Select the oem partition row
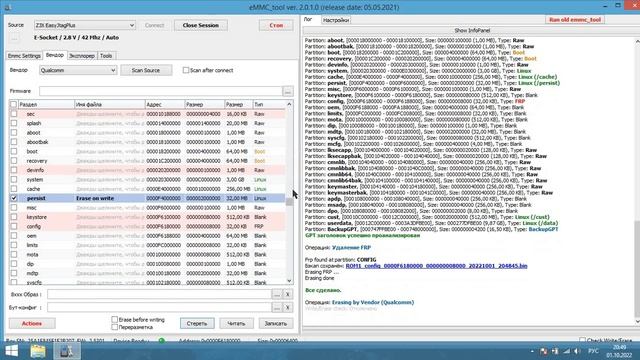This screenshot has width=640, height=360. pyautogui.click(x=147, y=236)
